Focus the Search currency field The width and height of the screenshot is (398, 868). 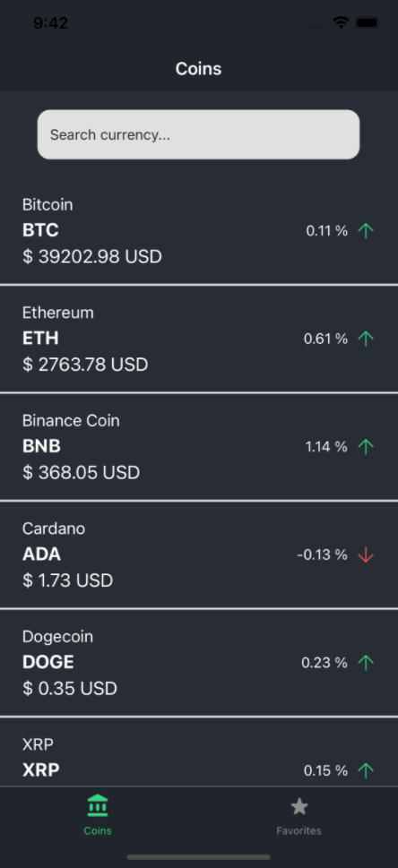click(198, 134)
